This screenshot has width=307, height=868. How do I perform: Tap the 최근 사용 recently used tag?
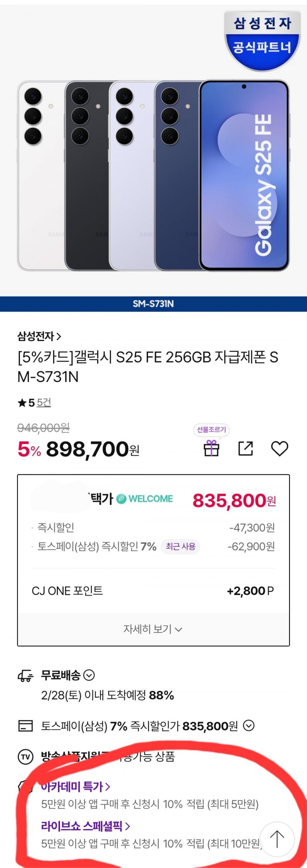(180, 546)
